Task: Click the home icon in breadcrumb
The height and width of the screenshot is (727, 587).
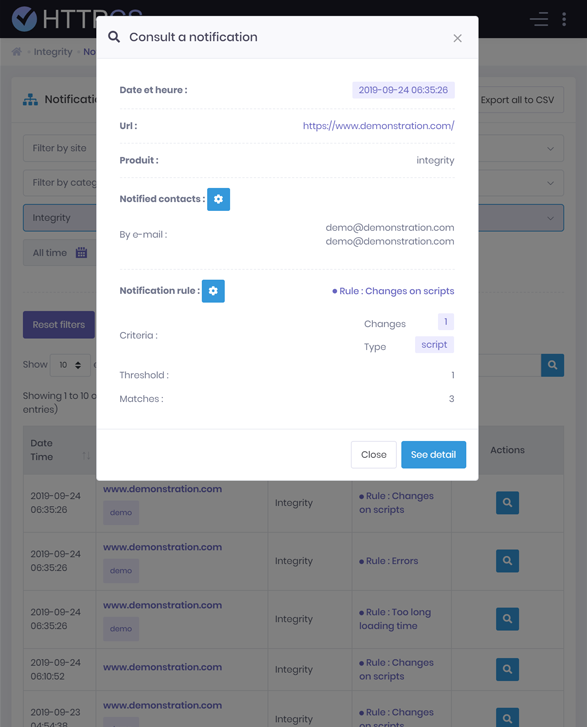Action: point(17,51)
